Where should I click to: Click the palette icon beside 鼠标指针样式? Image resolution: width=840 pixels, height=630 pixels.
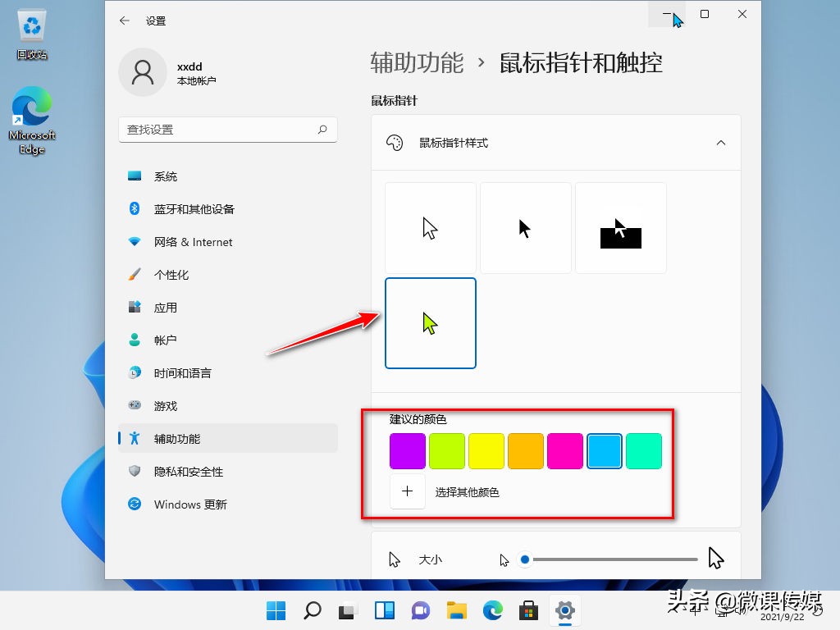coord(395,143)
